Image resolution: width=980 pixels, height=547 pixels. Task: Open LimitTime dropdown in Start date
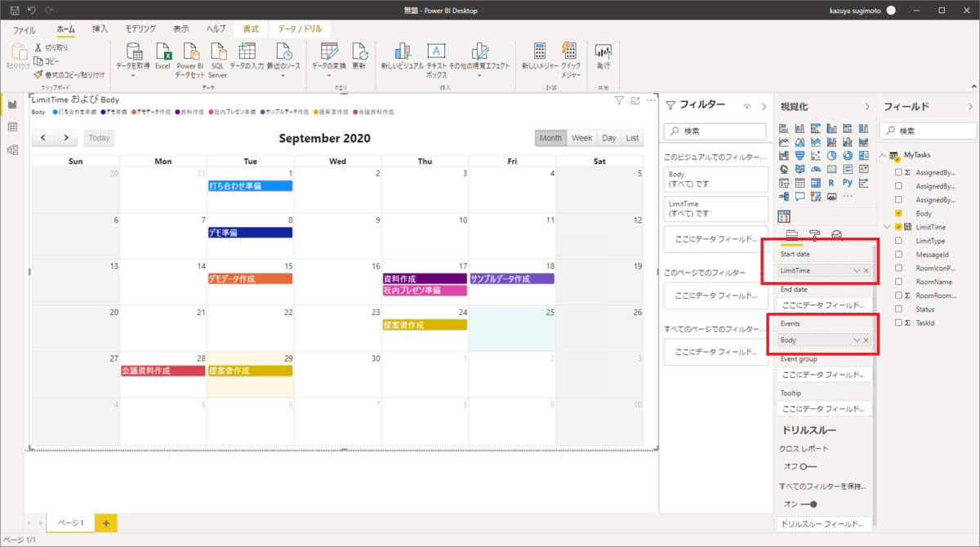(856, 270)
